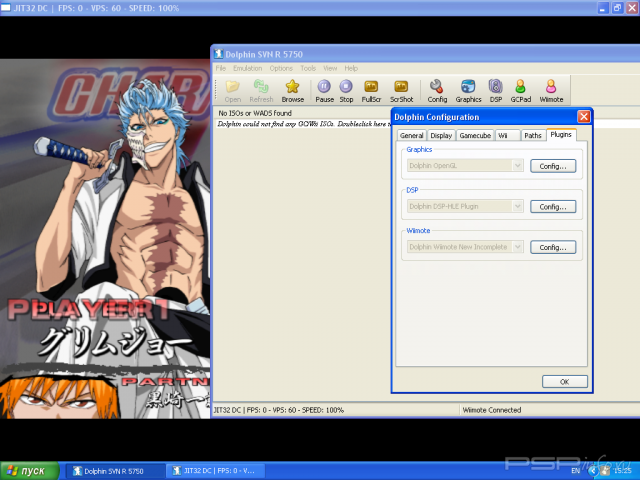Viewport: 640px width, 480px height.
Task: Switch to the Gamecube tab
Action: (474, 135)
